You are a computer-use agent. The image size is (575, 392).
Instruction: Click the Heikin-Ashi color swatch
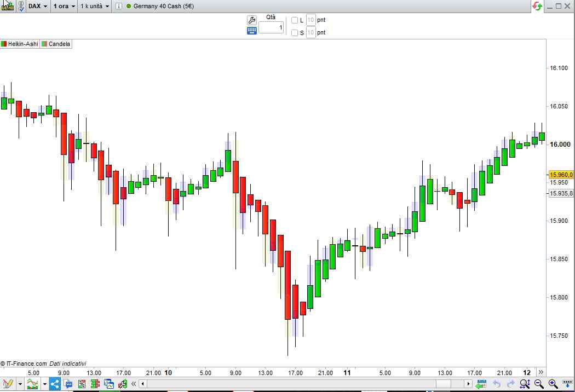(4, 44)
